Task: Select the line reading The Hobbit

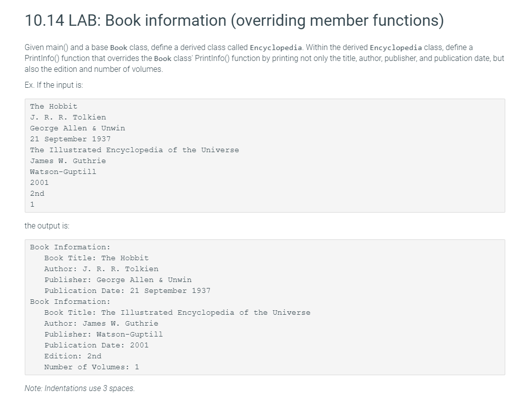Action: click(x=53, y=106)
